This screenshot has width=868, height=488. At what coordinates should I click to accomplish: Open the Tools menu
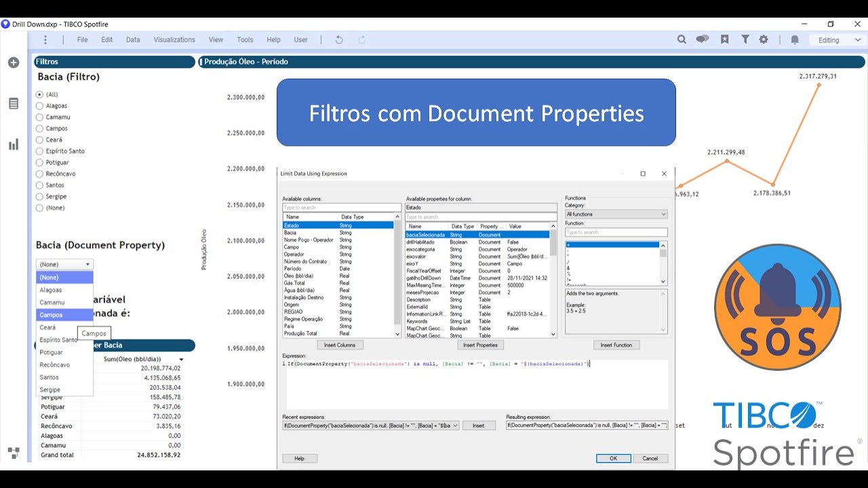point(245,40)
